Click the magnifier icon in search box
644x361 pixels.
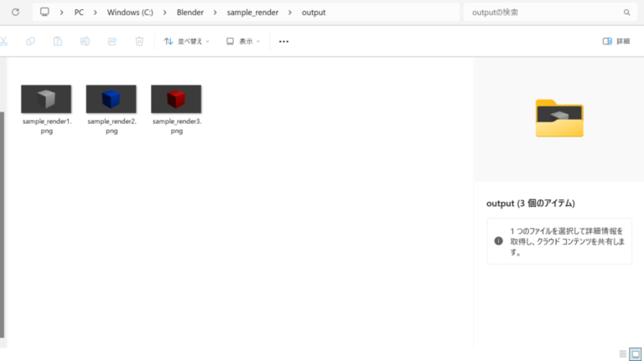coord(626,13)
